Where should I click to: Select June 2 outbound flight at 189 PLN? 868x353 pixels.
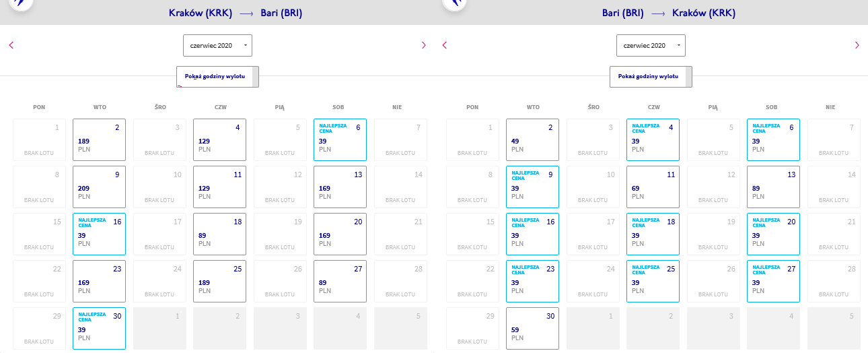tap(99, 139)
